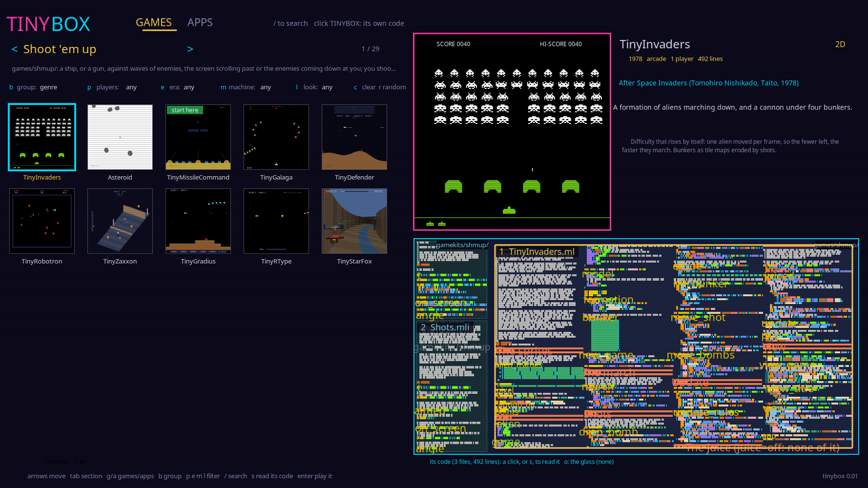Image resolution: width=868 pixels, height=488 pixels.
Task: Click the 'Shoot 'em up' category title
Action: tap(60, 49)
